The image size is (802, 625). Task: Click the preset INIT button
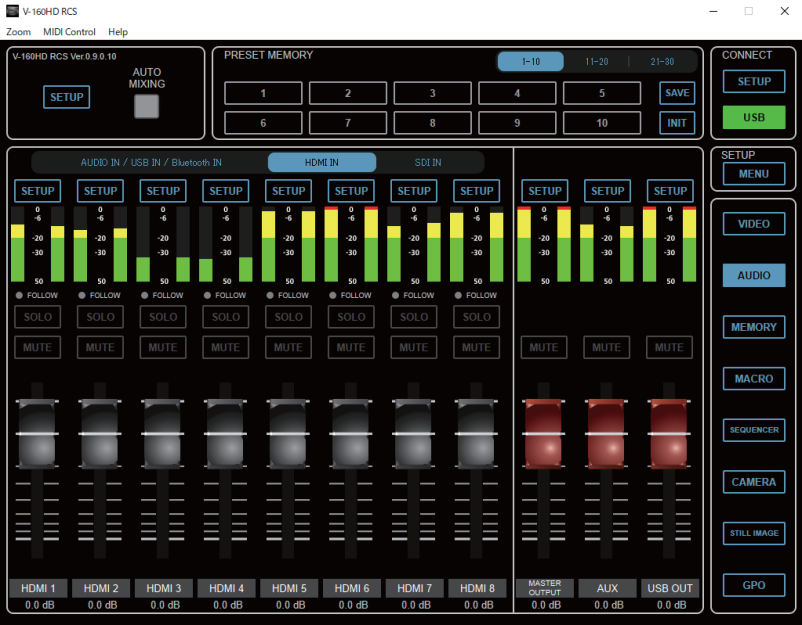(677, 123)
